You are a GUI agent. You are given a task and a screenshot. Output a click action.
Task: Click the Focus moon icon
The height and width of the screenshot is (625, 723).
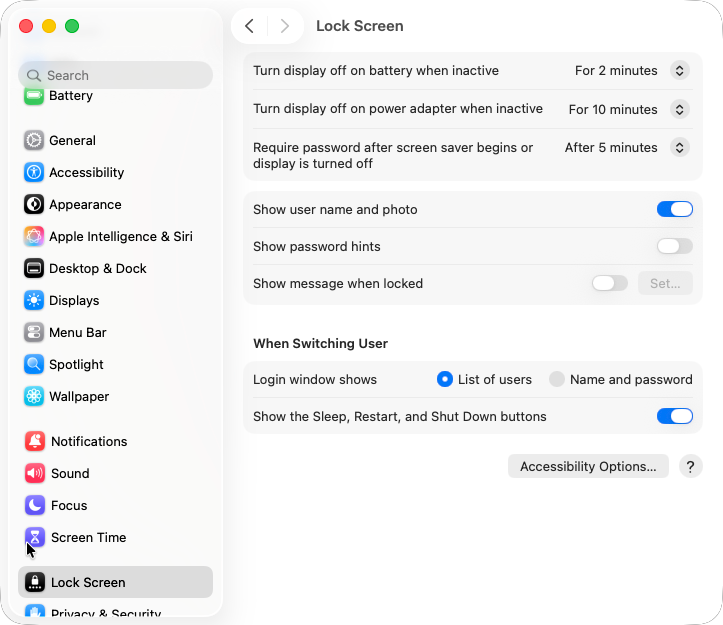coord(35,506)
